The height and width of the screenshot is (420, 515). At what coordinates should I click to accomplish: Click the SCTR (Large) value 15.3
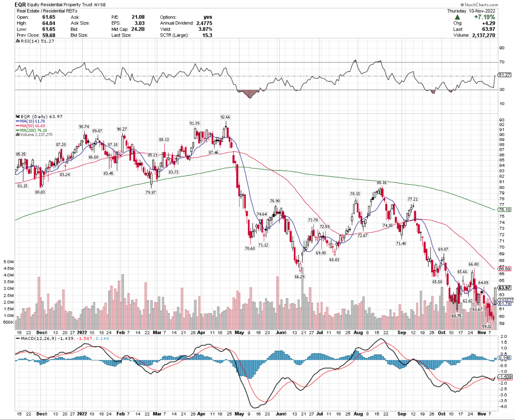[207, 35]
